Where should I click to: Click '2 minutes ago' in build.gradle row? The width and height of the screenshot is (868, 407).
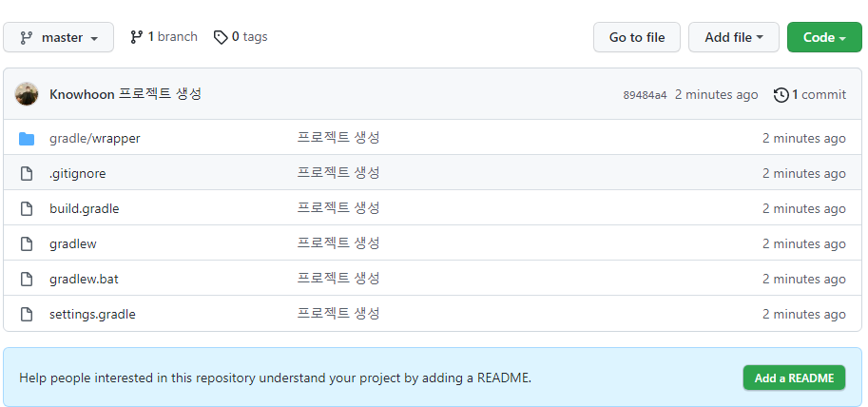(803, 209)
